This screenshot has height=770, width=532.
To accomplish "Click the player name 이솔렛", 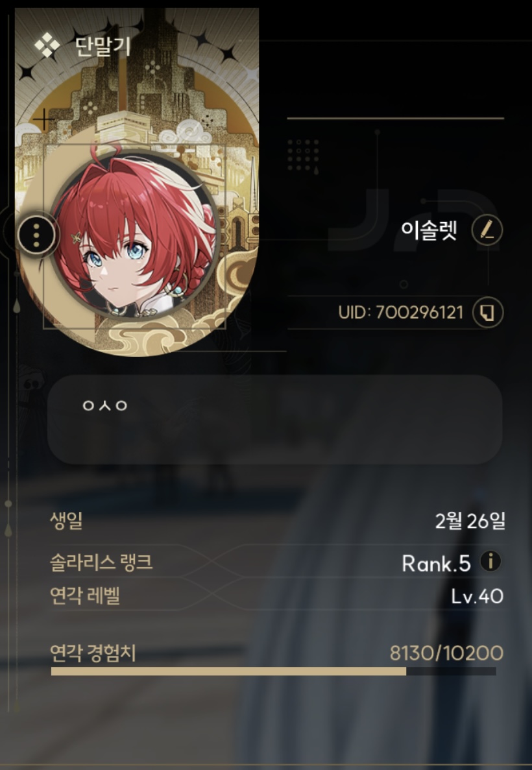I will click(x=429, y=230).
